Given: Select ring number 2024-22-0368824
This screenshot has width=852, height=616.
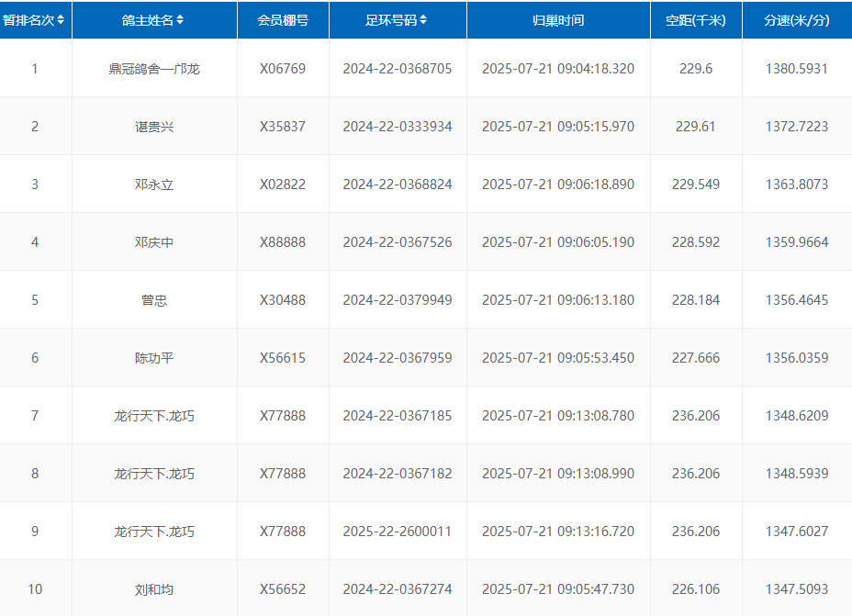Looking at the screenshot, I should [397, 185].
